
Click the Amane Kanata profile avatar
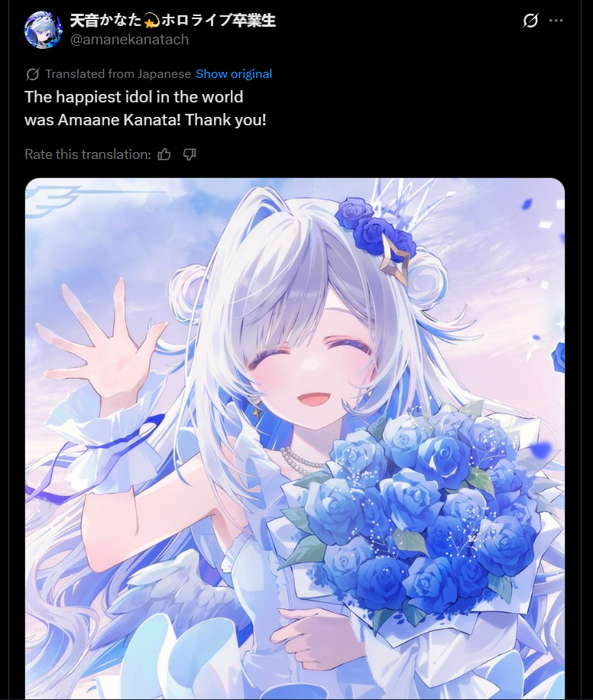[x=44, y=30]
